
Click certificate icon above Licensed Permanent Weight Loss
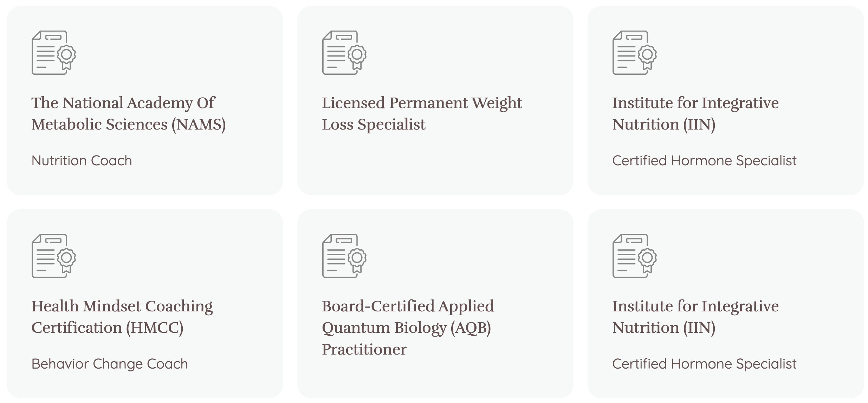click(344, 53)
